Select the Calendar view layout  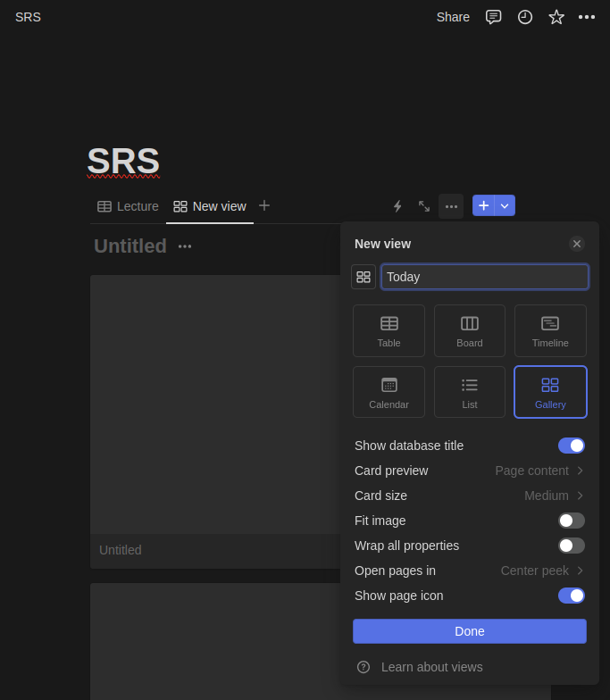[389, 392]
